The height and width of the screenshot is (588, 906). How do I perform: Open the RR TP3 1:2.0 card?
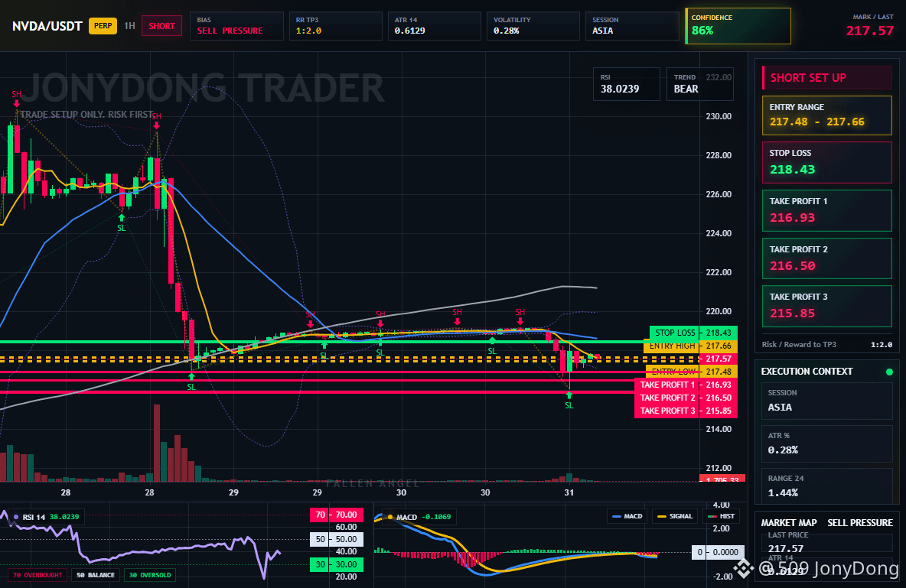coord(336,26)
